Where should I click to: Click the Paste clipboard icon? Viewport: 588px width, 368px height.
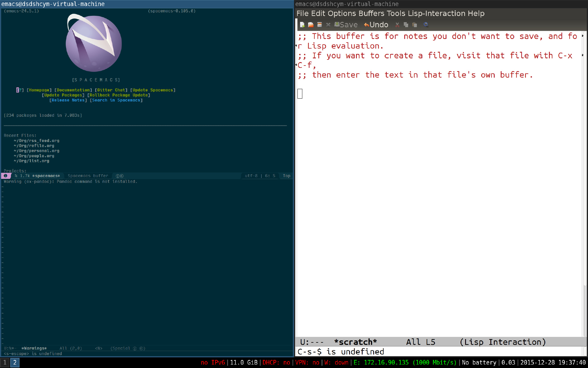click(415, 25)
